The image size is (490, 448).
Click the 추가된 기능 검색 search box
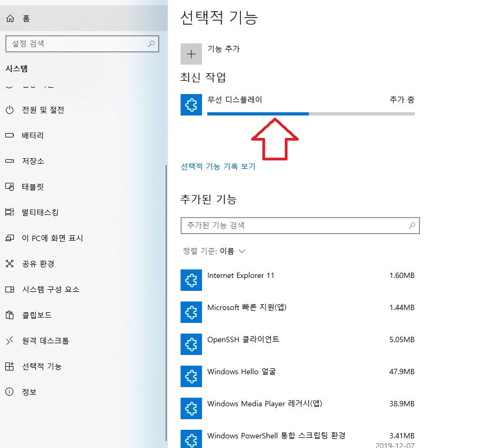tap(300, 225)
